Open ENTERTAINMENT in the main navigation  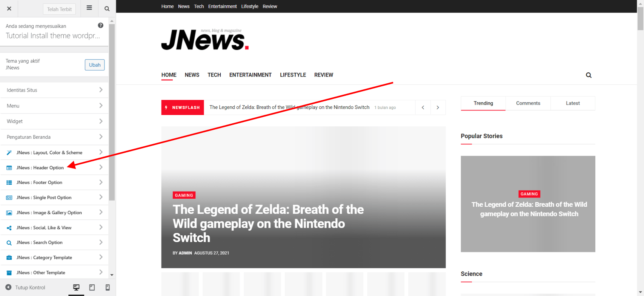251,75
